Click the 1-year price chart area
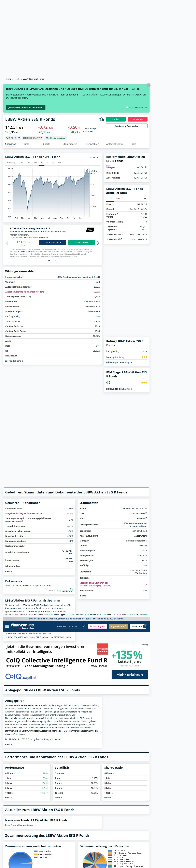This screenshot has width=196, height=868. (x=51, y=192)
